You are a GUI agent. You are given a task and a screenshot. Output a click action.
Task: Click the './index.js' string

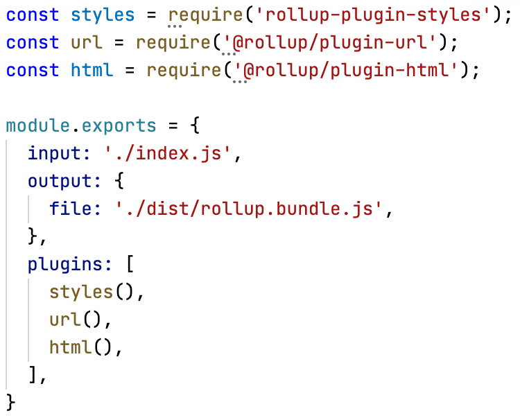168,153
